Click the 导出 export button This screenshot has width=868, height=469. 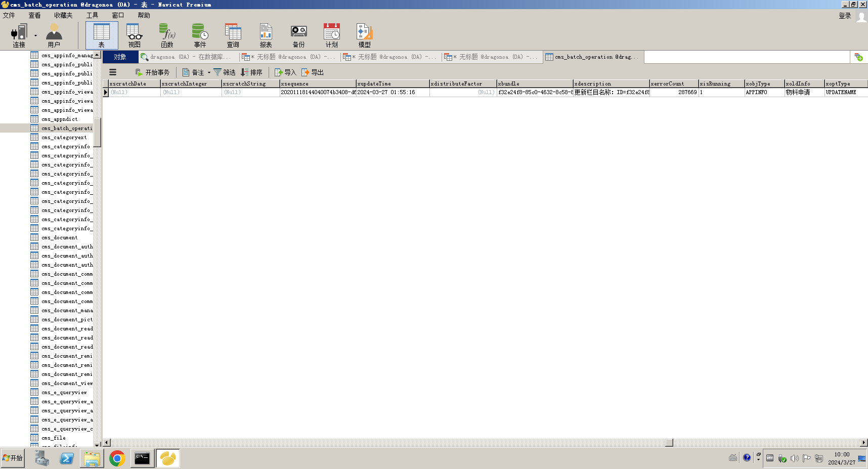(313, 72)
